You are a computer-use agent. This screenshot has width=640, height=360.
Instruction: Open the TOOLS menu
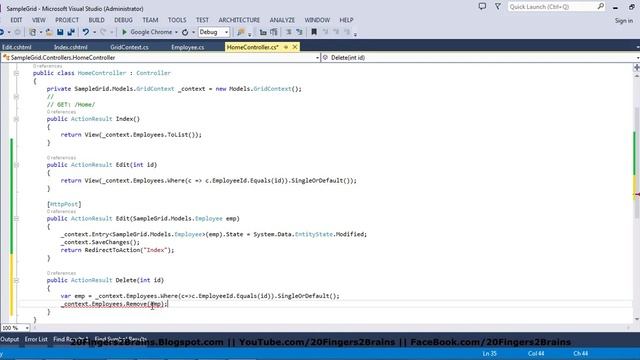point(177,20)
